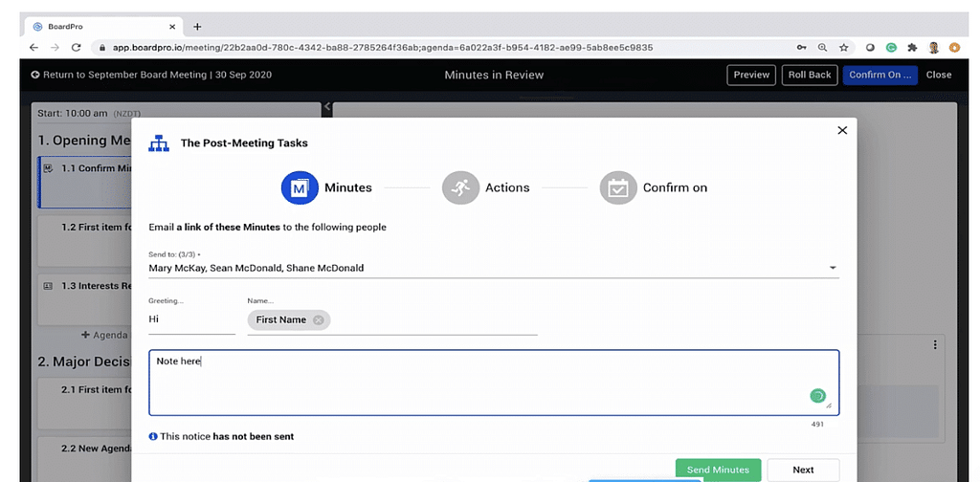Viewport: 980px width, 482px height.
Task: Click into the Greeting text field
Action: coord(191,320)
